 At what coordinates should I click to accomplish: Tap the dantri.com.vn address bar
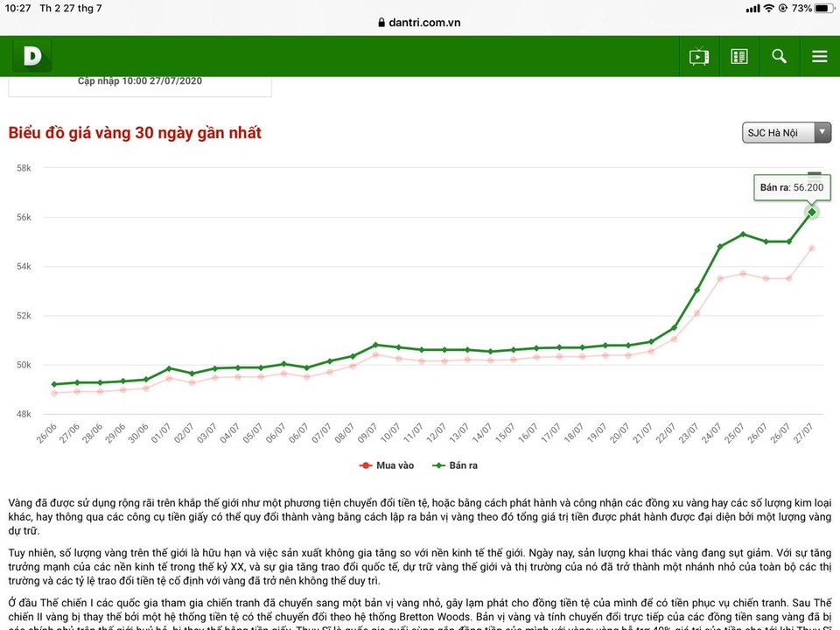pos(419,23)
